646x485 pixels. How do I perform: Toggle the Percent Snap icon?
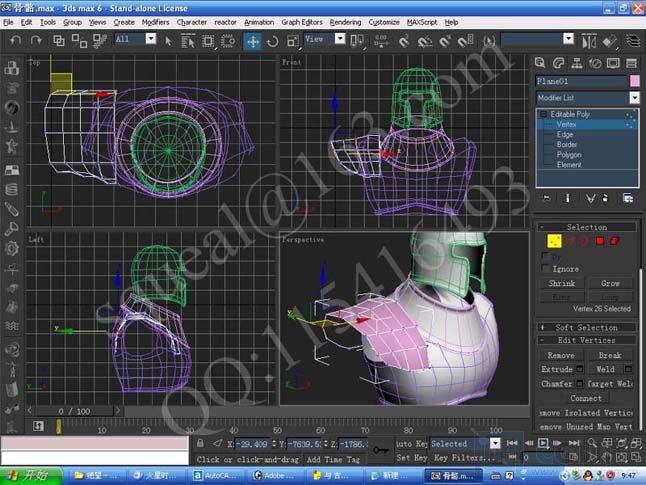pyautogui.click(x=445, y=41)
